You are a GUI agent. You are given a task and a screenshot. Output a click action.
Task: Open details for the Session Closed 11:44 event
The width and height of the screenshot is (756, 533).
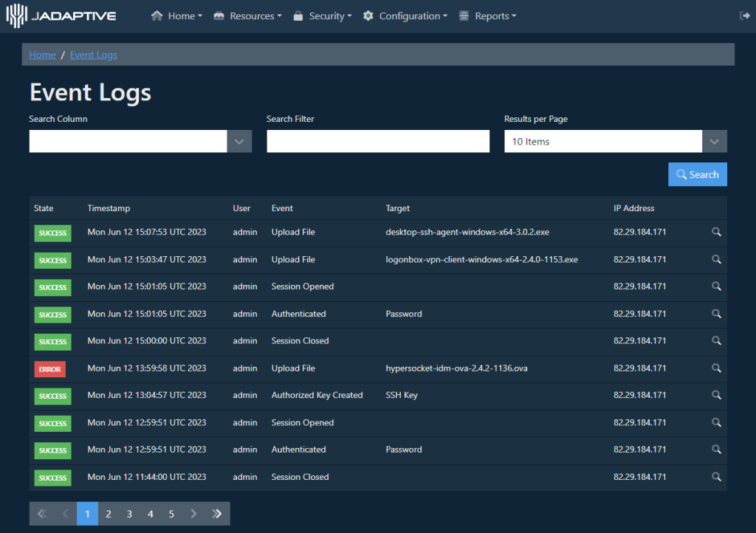tap(715, 477)
